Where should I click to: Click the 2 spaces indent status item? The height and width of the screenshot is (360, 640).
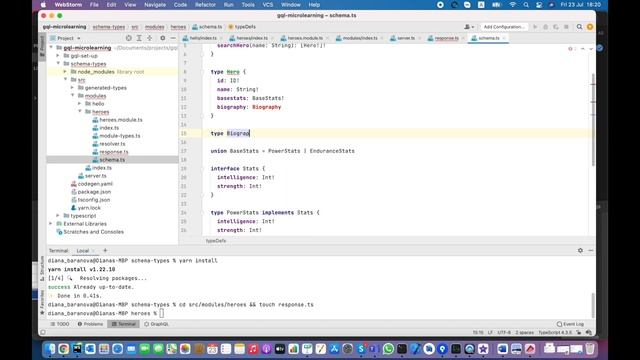click(x=524, y=333)
